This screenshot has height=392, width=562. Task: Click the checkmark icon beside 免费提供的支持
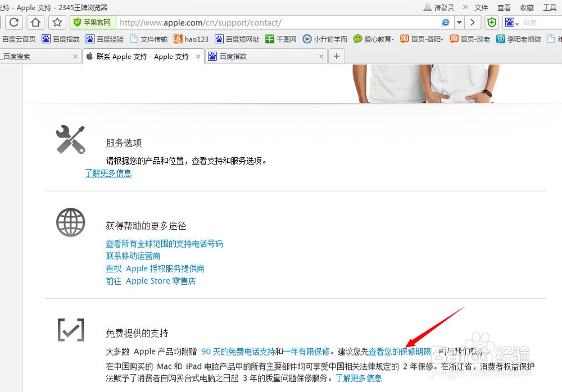pyautogui.click(x=71, y=330)
